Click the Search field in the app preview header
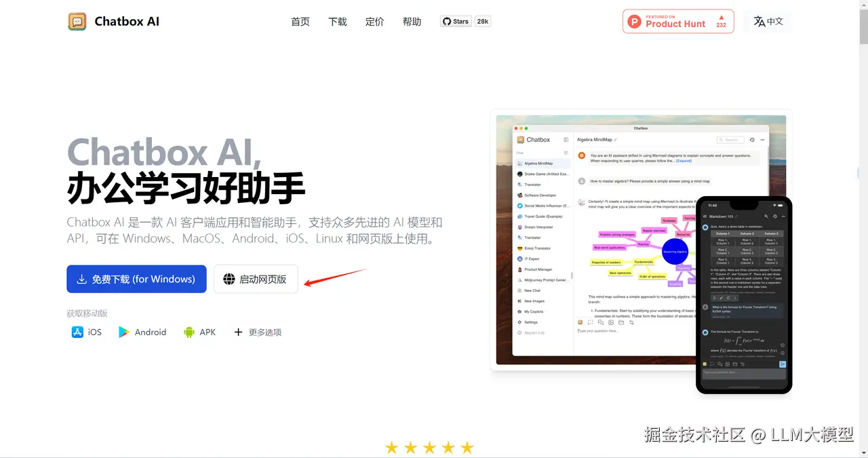868x458 pixels. tap(730, 140)
